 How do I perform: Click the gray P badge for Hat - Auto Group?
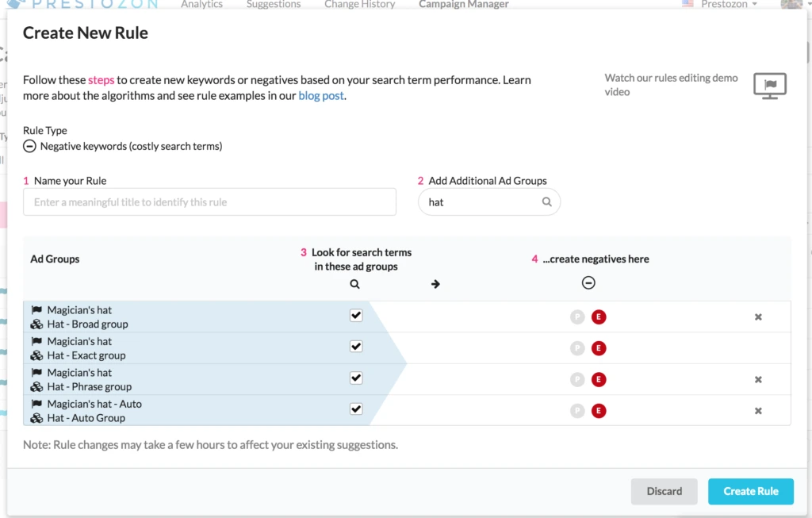(577, 411)
